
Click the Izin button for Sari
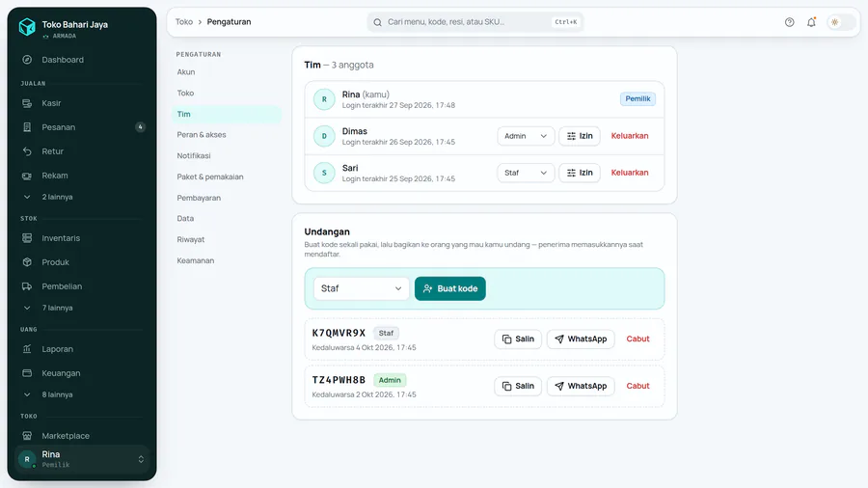click(x=580, y=173)
